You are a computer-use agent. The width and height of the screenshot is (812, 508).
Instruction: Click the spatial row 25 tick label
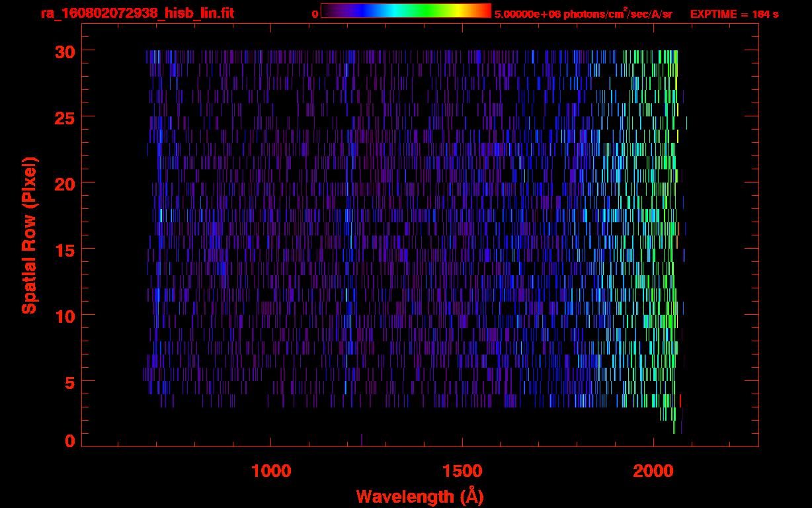63,117
